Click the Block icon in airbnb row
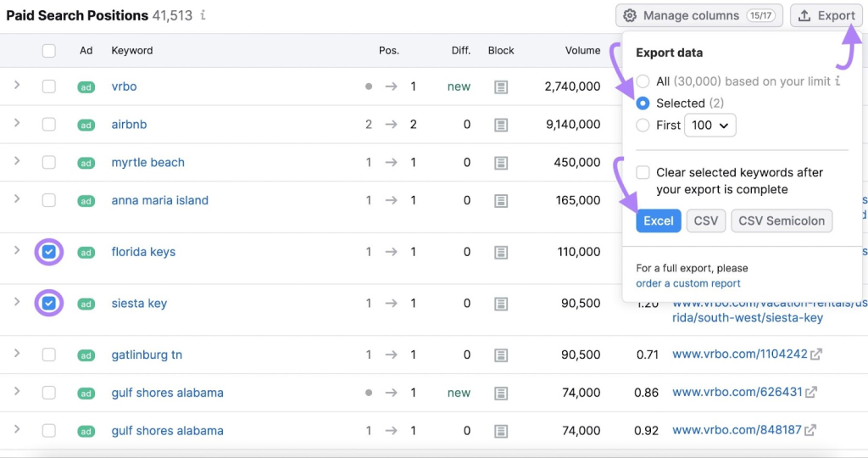Screen dimensions: 868x458 coord(501,125)
